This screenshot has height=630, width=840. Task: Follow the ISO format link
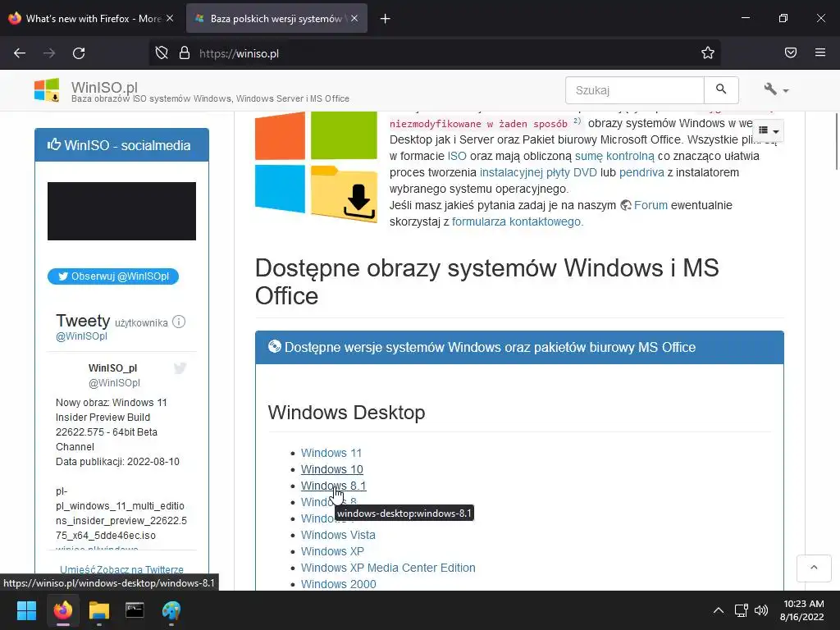point(457,156)
